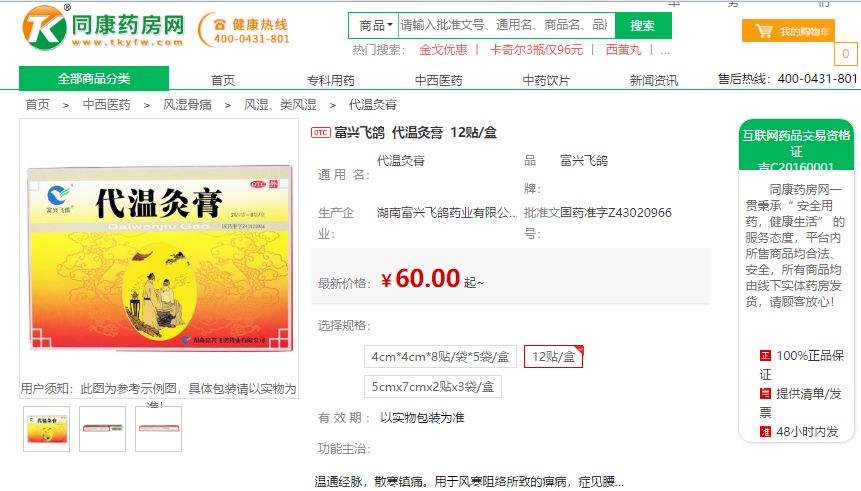The image size is (861, 491).
Task: Select the 4cm*4cm*8贴/袋*5袋/盒 specification
Action: (x=440, y=356)
